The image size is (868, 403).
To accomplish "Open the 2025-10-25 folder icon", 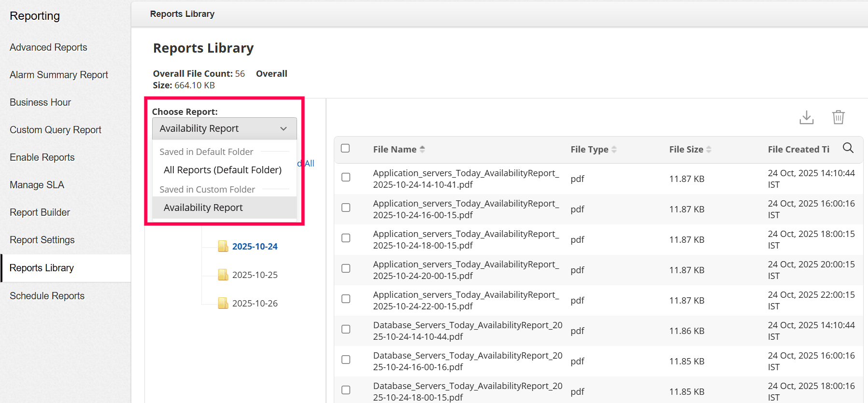I will [x=223, y=275].
